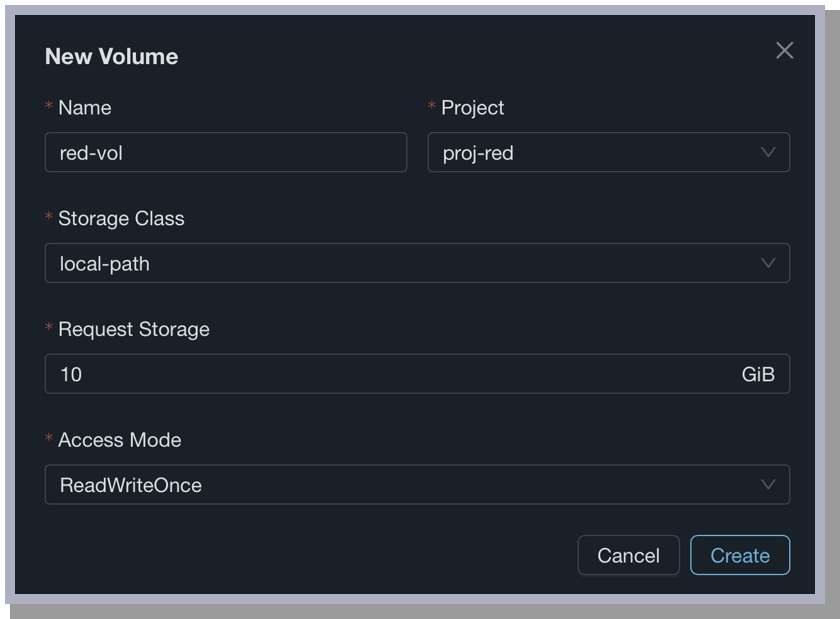
Task: Close the New Volume dialog
Action: click(x=785, y=51)
